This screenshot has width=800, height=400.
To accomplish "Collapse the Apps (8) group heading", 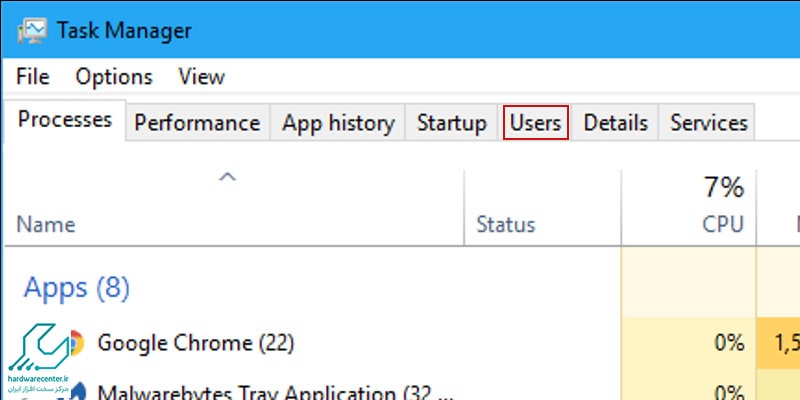I will (77, 287).
